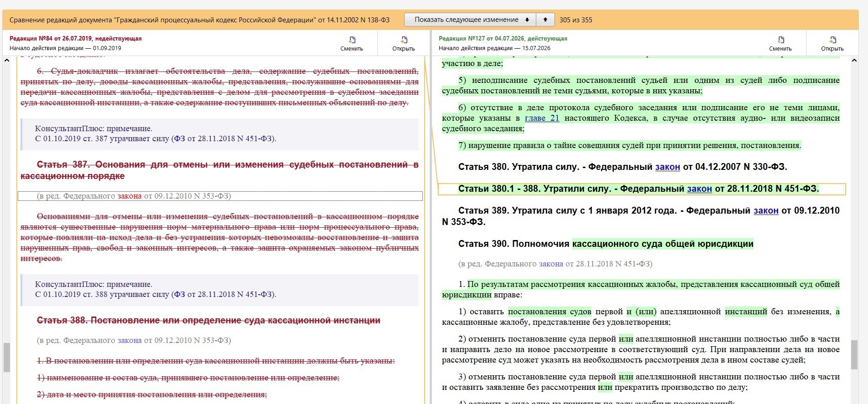Open закона link under Статья 390 heading

pos(551,264)
